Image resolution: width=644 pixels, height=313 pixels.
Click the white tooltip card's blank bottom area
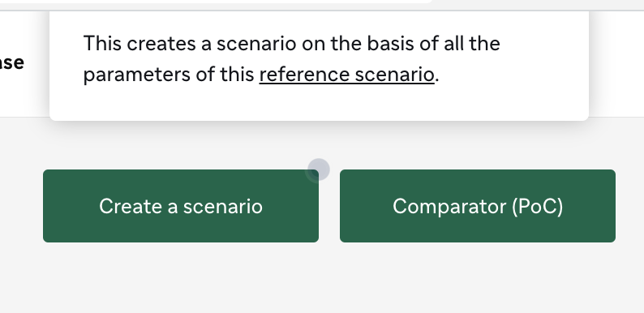coord(319,105)
